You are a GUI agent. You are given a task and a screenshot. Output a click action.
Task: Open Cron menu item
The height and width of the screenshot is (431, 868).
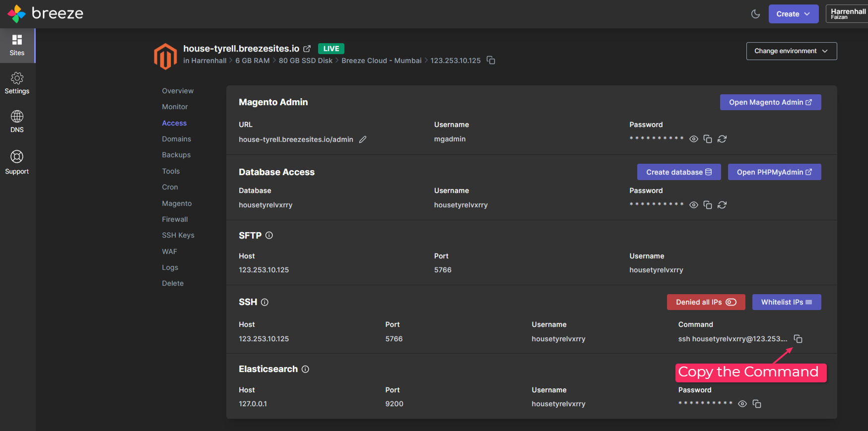(170, 187)
